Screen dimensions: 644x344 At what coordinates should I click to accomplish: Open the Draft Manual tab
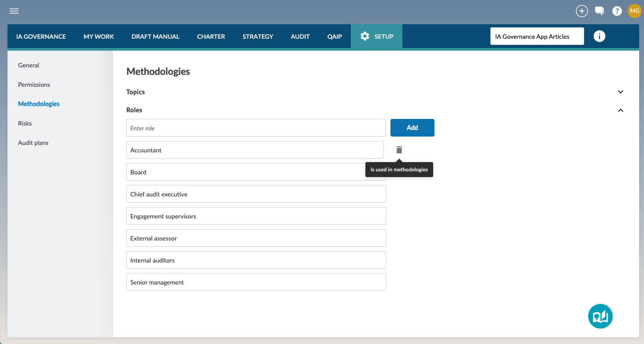tap(155, 37)
